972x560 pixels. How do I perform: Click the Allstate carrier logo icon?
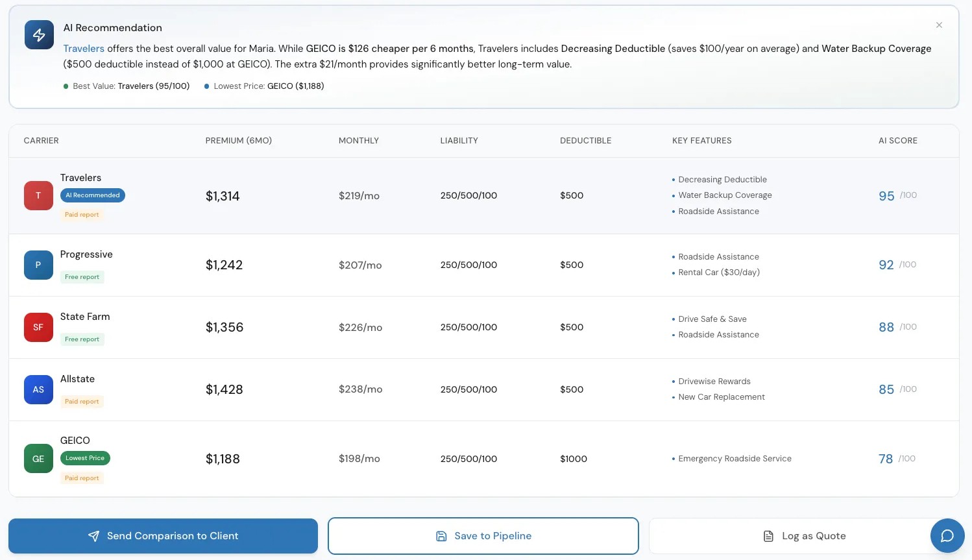[x=38, y=389]
